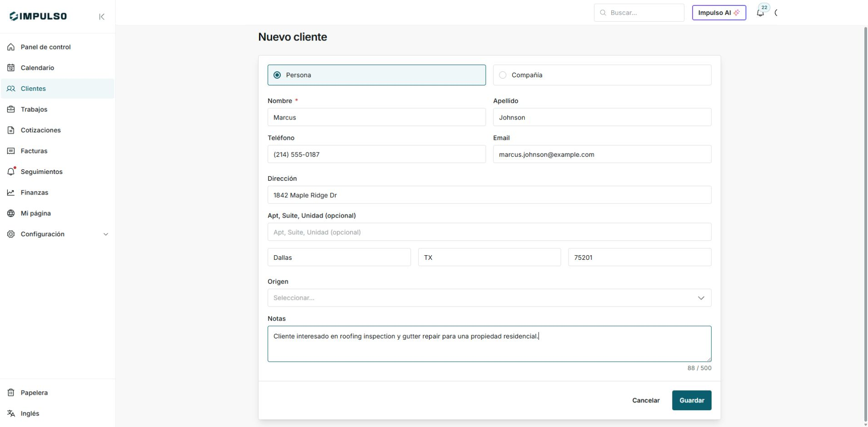Click the Finanzas chart icon
Screen dimensions: 868x427
(x=11, y=193)
